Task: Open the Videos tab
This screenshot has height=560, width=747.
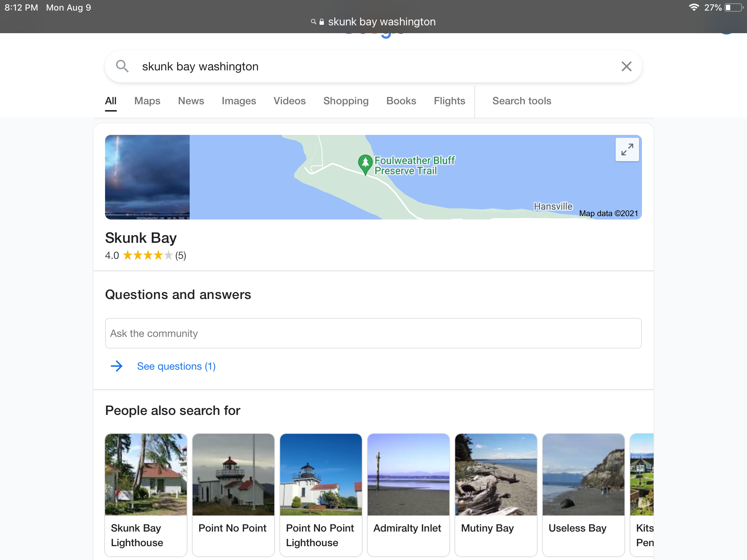Action: 290,101
